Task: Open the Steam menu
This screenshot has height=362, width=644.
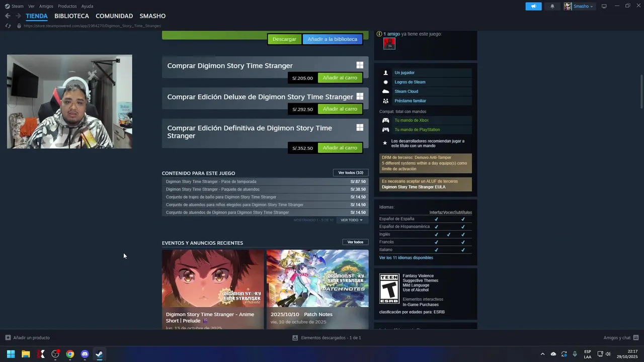Action: pos(18,6)
